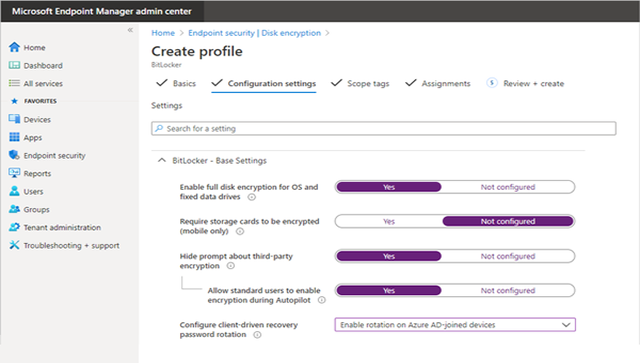Click the Devices icon in favorites
The height and width of the screenshot is (363, 640).
(x=14, y=119)
